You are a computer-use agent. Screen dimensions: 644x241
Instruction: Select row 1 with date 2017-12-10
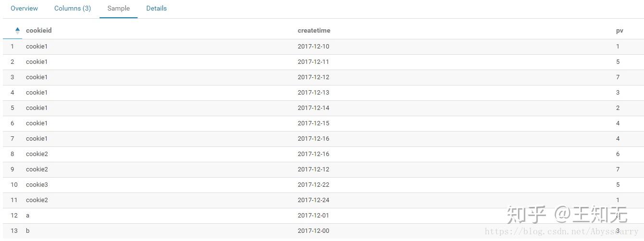click(x=314, y=47)
